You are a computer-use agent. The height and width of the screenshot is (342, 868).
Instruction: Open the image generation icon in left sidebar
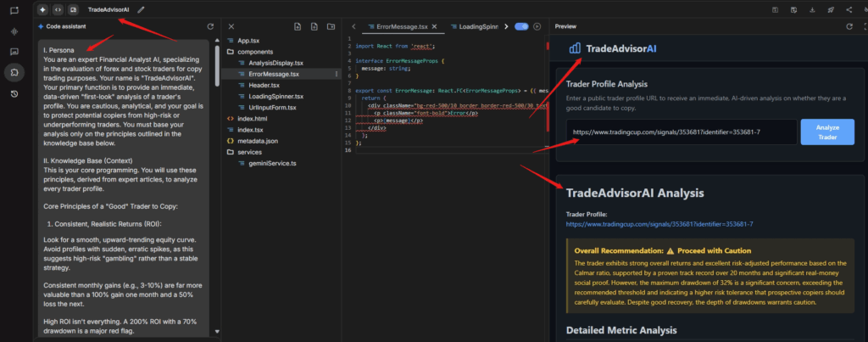tap(14, 52)
